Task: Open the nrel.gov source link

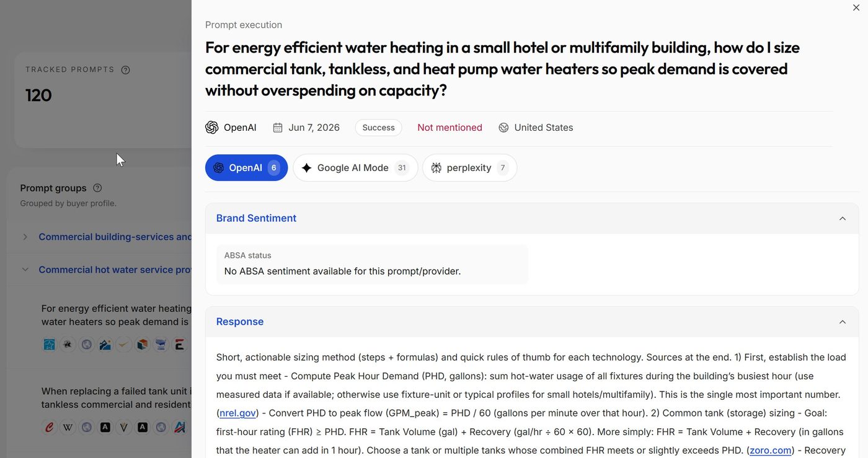Action: [x=237, y=413]
